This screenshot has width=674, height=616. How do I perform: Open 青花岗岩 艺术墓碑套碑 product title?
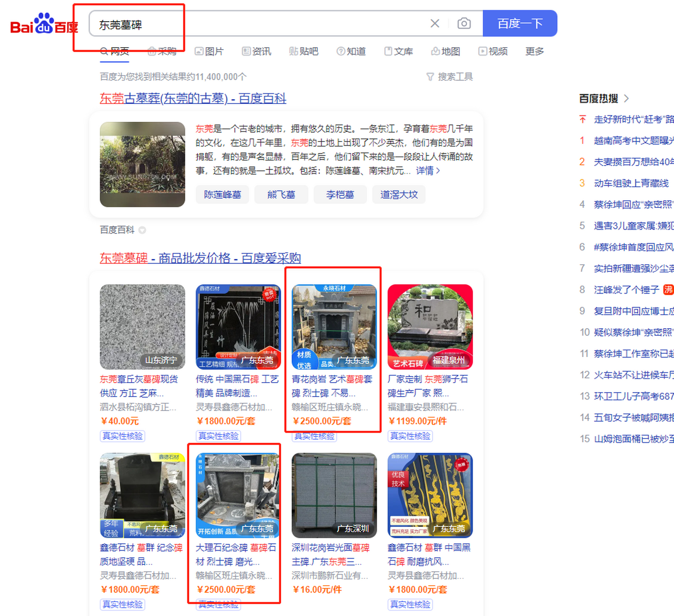tap(332, 386)
